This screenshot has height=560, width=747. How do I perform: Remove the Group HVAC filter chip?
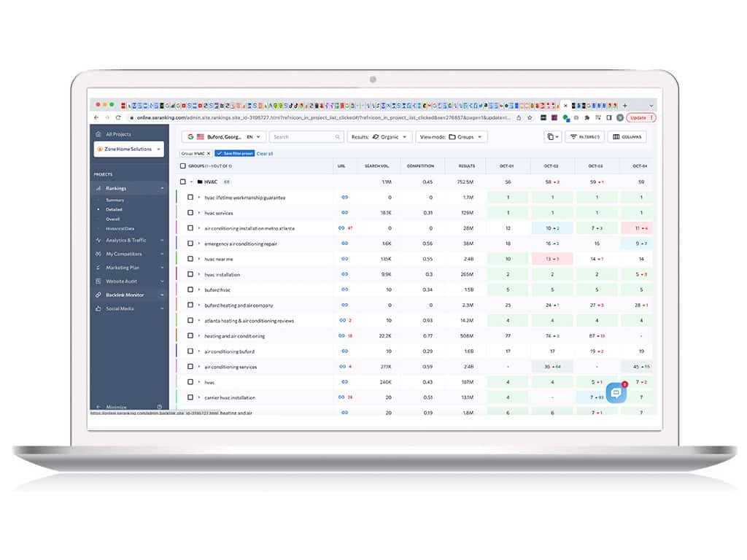tap(208, 153)
